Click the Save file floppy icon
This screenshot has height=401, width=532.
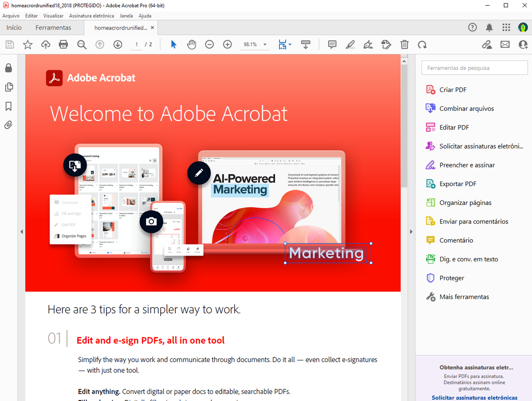point(10,45)
